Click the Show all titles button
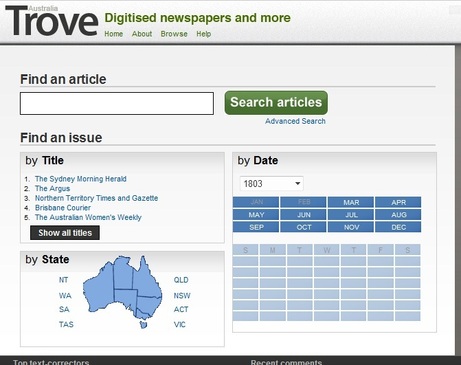 [x=65, y=233]
